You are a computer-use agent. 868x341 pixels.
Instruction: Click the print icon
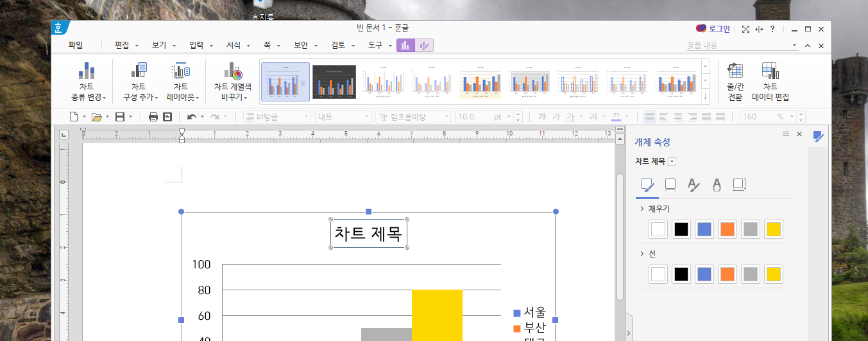(x=153, y=117)
